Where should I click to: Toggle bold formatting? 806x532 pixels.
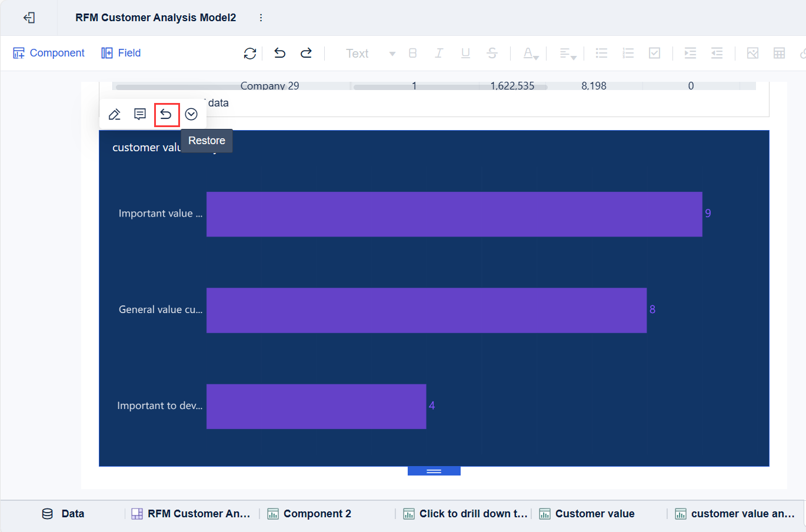click(412, 54)
